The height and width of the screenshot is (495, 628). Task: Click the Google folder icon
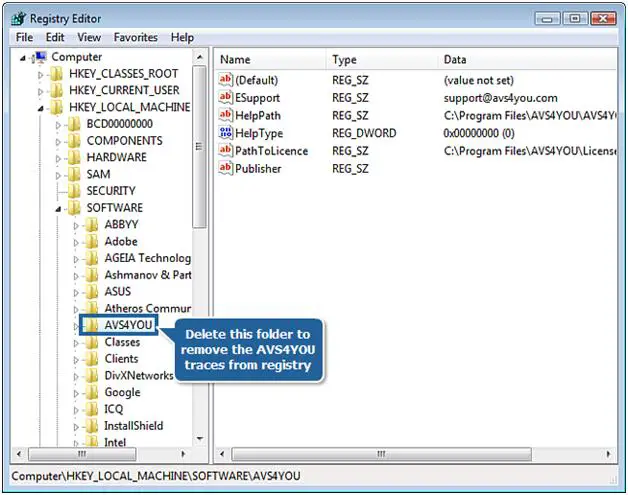(92, 392)
